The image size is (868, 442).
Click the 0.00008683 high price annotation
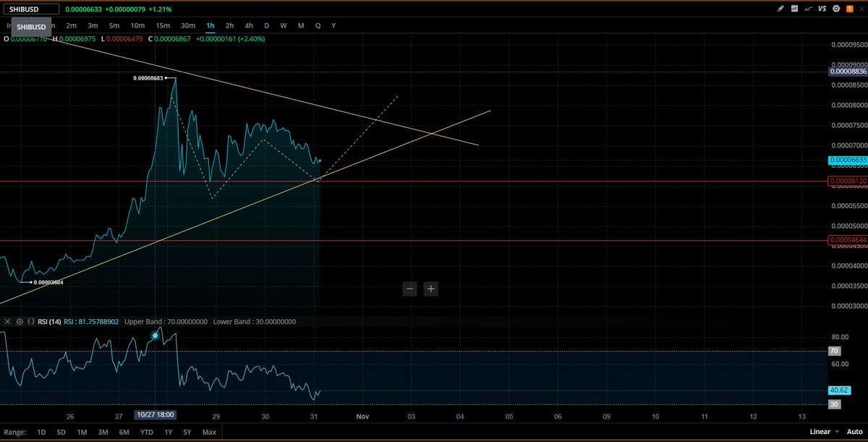(149, 78)
